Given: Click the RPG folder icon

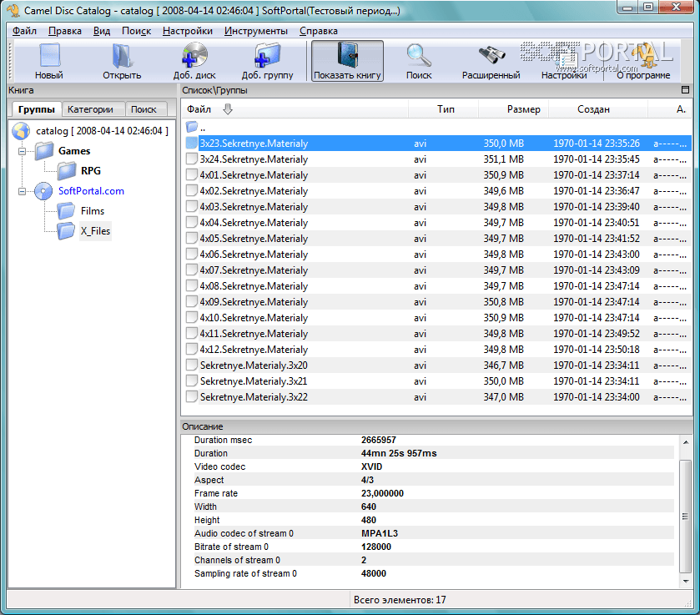Looking at the screenshot, I should click(x=67, y=170).
